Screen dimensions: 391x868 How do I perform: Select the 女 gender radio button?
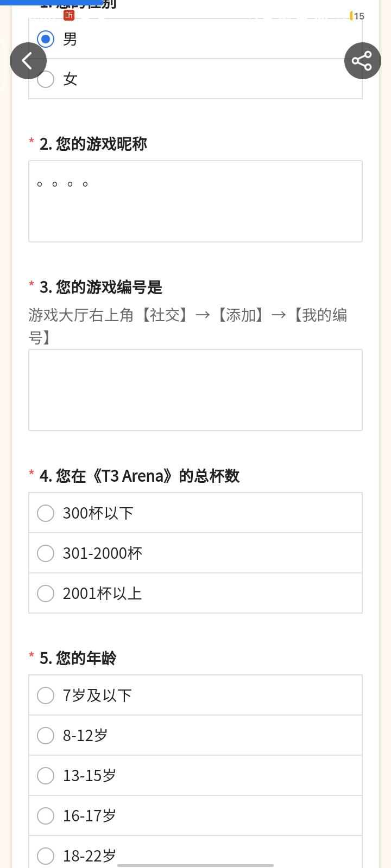(46, 79)
